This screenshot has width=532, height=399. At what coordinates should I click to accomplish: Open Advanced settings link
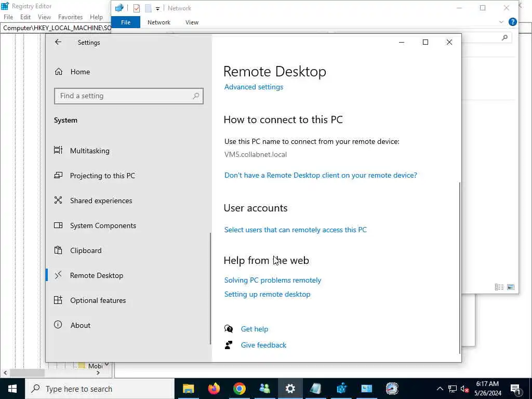254,87
